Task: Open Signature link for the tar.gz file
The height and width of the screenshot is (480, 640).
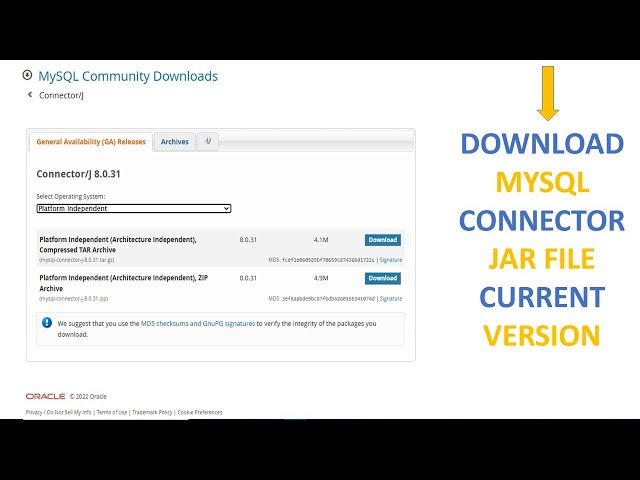Action: click(x=391, y=260)
